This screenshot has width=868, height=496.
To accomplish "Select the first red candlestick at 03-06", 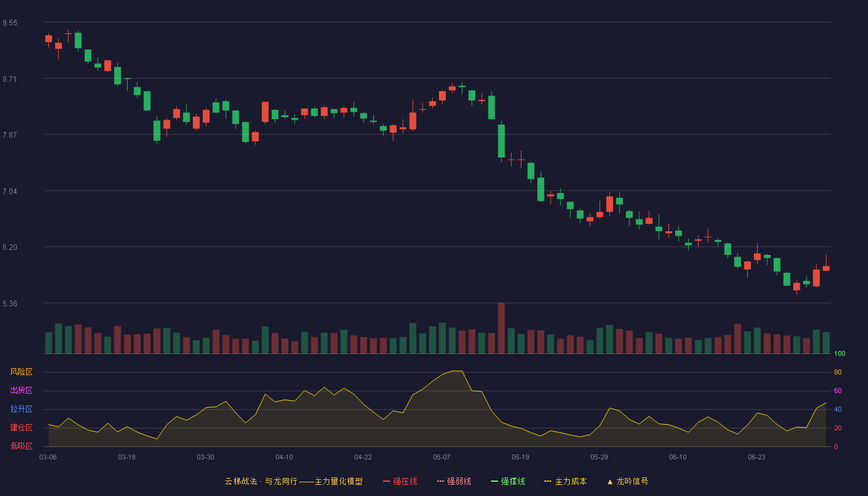I will (48, 38).
